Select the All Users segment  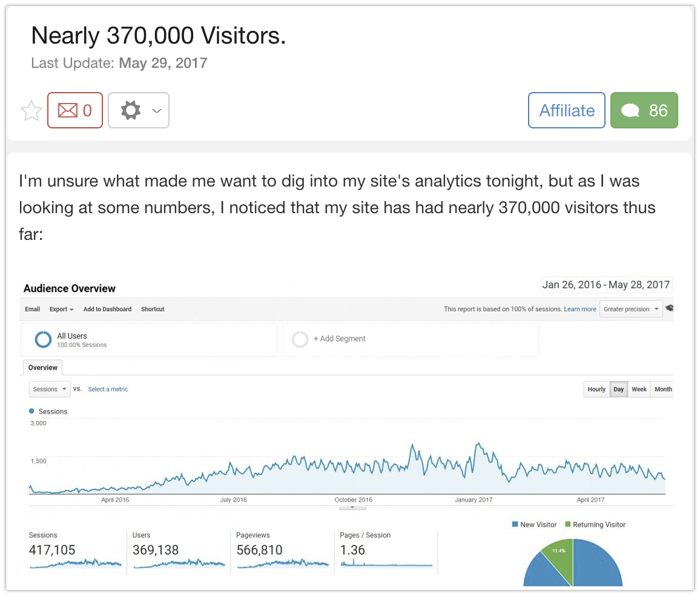click(149, 340)
